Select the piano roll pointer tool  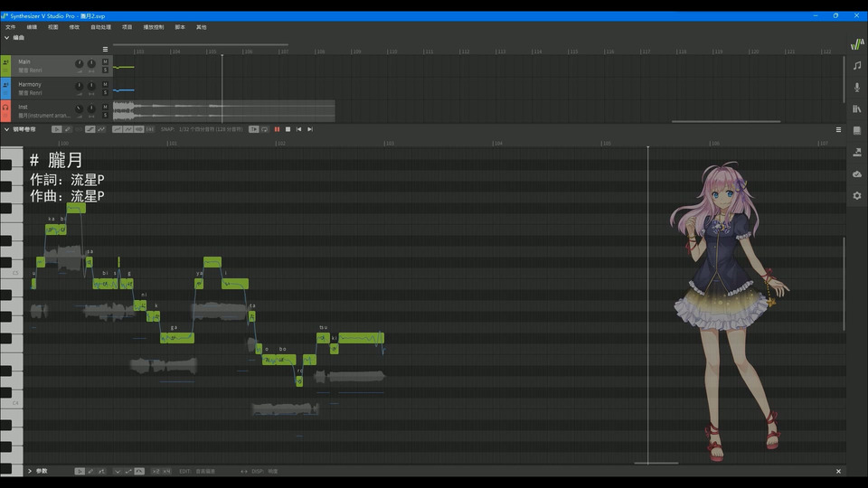coord(56,129)
